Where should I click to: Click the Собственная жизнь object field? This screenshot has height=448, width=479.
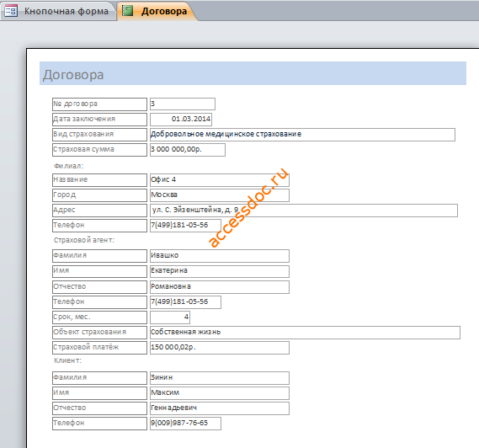(x=305, y=333)
